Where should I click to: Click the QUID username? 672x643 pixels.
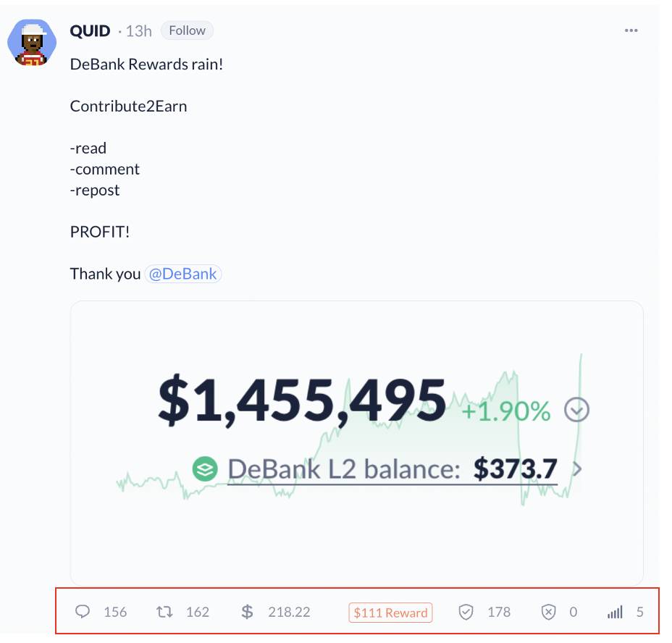90,31
